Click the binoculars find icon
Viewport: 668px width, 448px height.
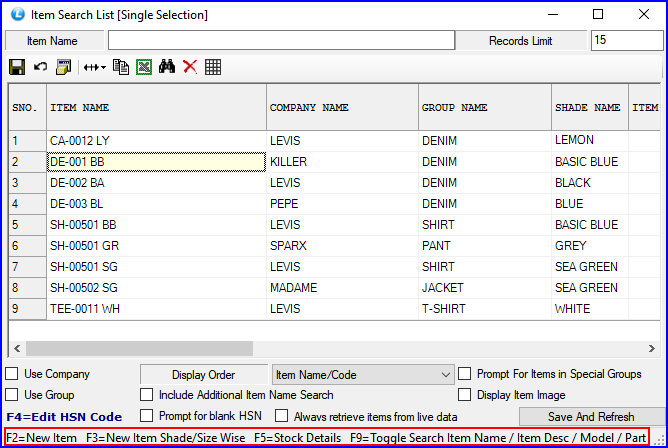(x=167, y=66)
